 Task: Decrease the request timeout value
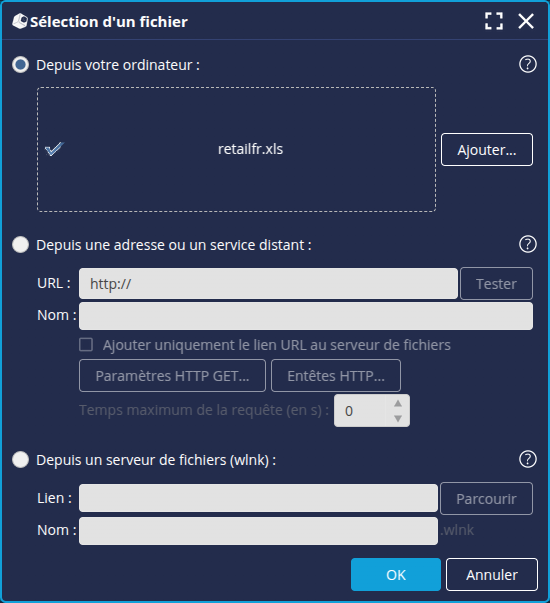pyautogui.click(x=398, y=418)
